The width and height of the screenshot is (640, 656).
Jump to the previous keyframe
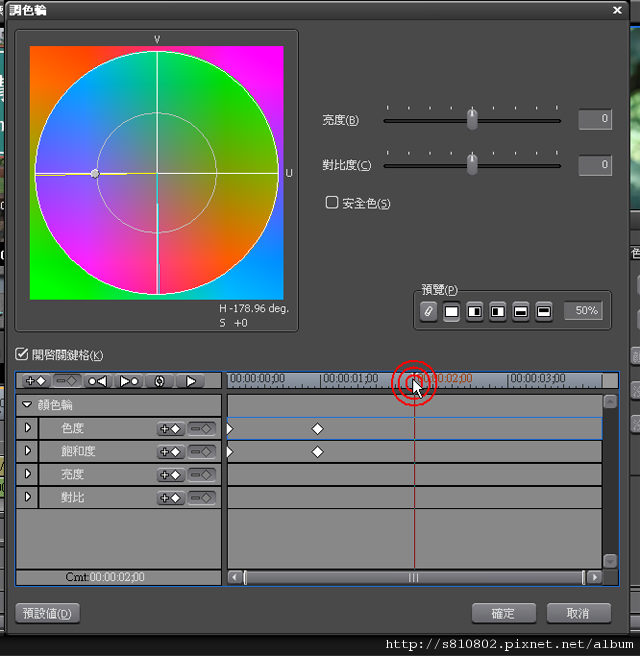[97, 381]
